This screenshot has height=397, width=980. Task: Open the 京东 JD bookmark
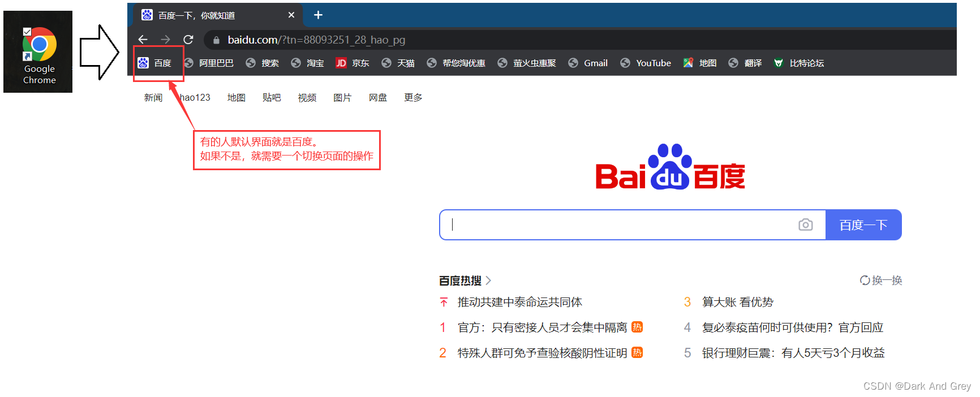point(353,63)
